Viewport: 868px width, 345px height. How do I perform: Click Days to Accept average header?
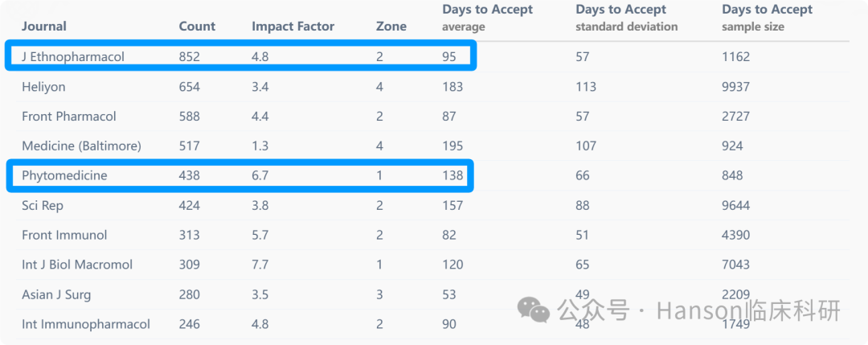[487, 17]
